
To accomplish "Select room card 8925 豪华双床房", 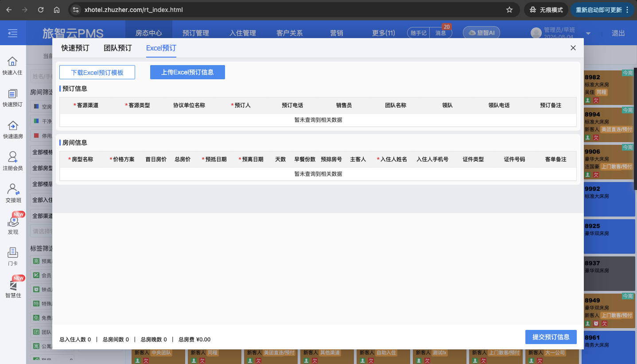I will [x=608, y=236].
